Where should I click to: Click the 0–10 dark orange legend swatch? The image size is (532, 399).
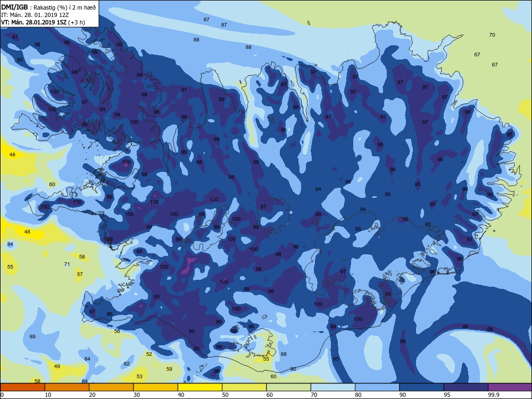22,387
